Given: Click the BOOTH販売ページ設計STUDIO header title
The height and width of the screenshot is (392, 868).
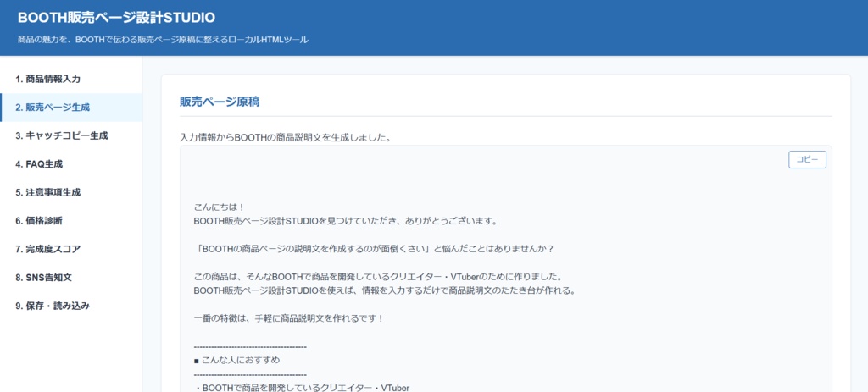Looking at the screenshot, I should pos(116,18).
